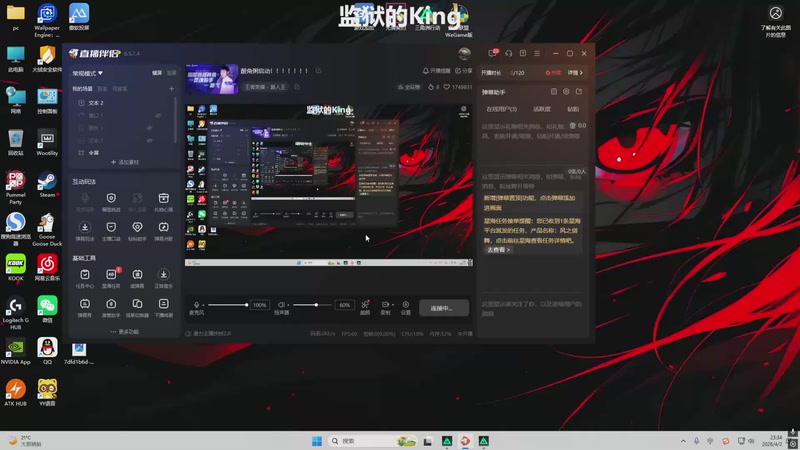Switch to the 在线用户(3) tab
This screenshot has width=800, height=450.
[501, 109]
